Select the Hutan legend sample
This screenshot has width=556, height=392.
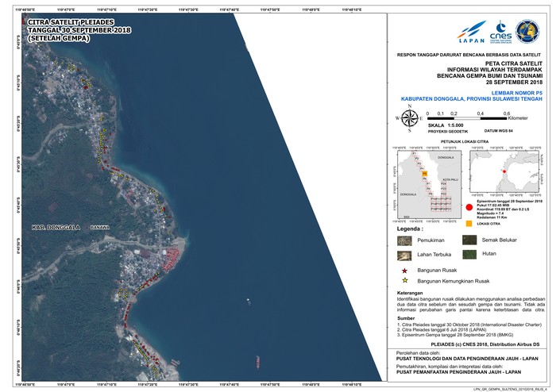(x=469, y=255)
